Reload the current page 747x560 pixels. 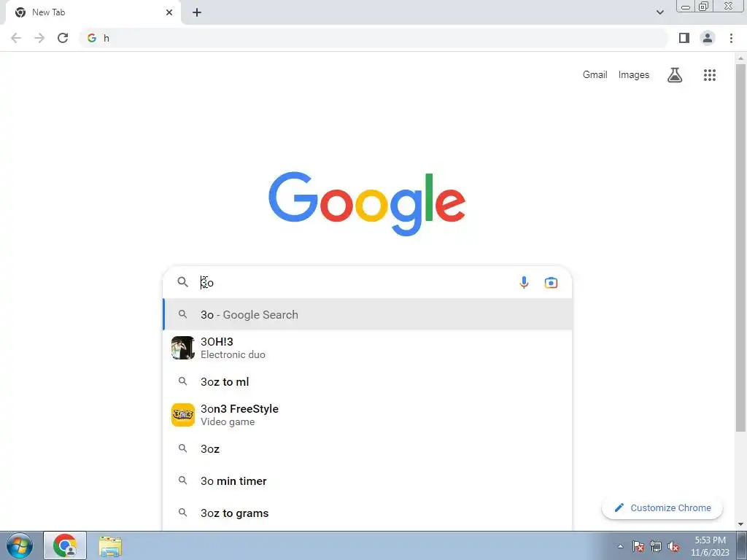63,38
